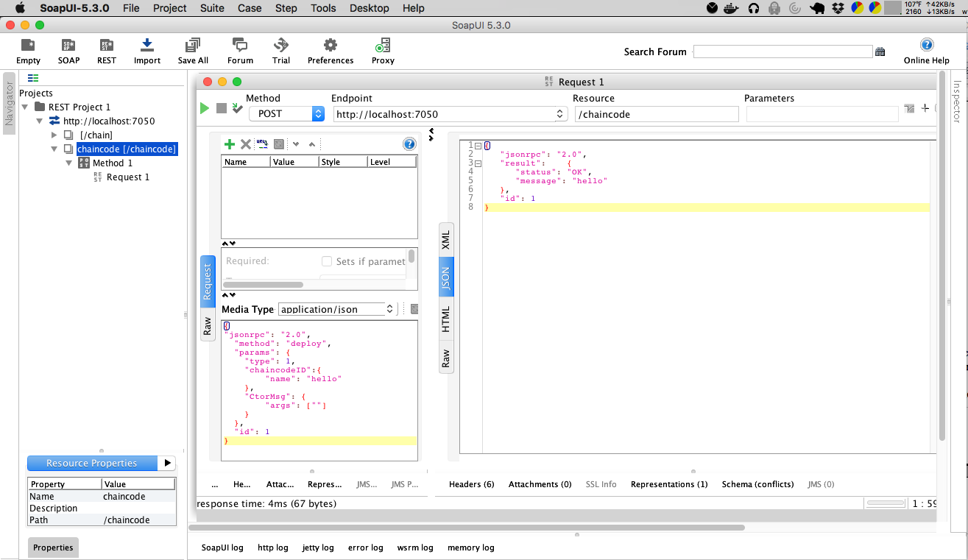Viewport: 968px width, 560px height.
Task: Click the binoculars search forum icon
Action: point(880,52)
